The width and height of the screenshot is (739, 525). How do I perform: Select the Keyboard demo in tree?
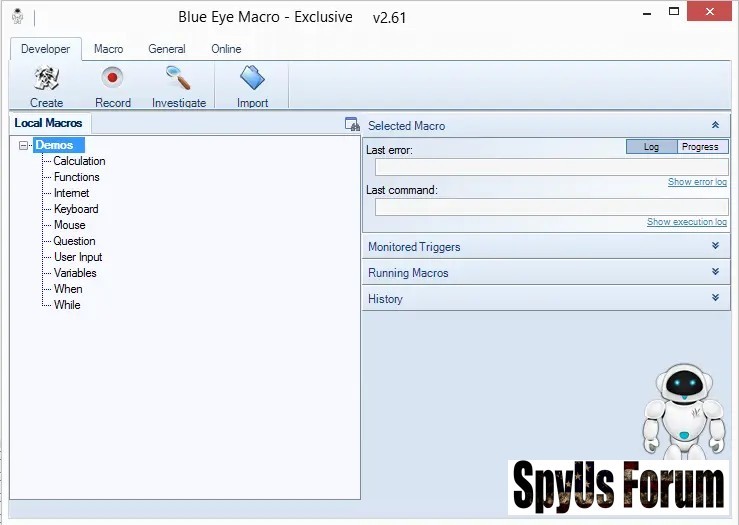tap(76, 209)
